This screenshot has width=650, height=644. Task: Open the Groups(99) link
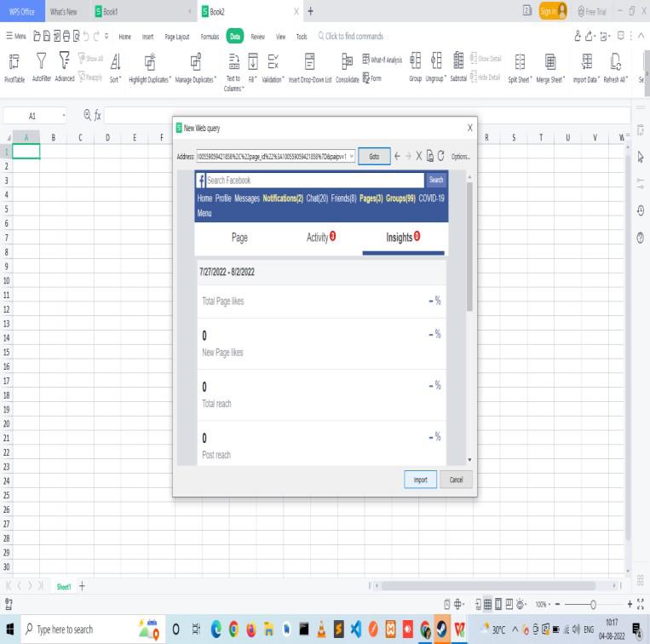click(400, 198)
